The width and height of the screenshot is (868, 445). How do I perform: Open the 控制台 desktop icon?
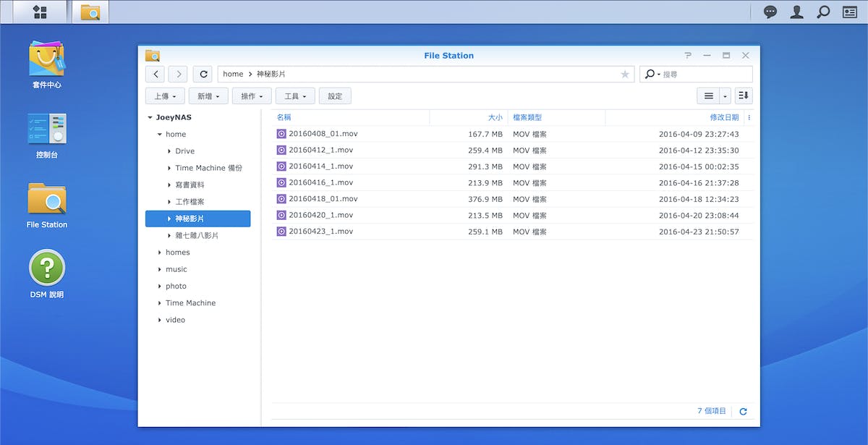point(47,136)
